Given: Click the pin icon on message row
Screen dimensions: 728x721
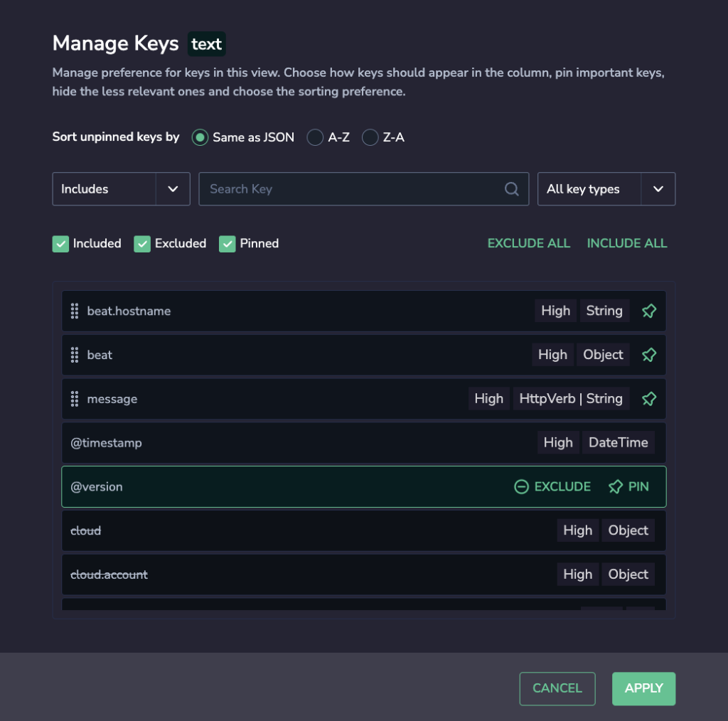Looking at the screenshot, I should [x=648, y=399].
